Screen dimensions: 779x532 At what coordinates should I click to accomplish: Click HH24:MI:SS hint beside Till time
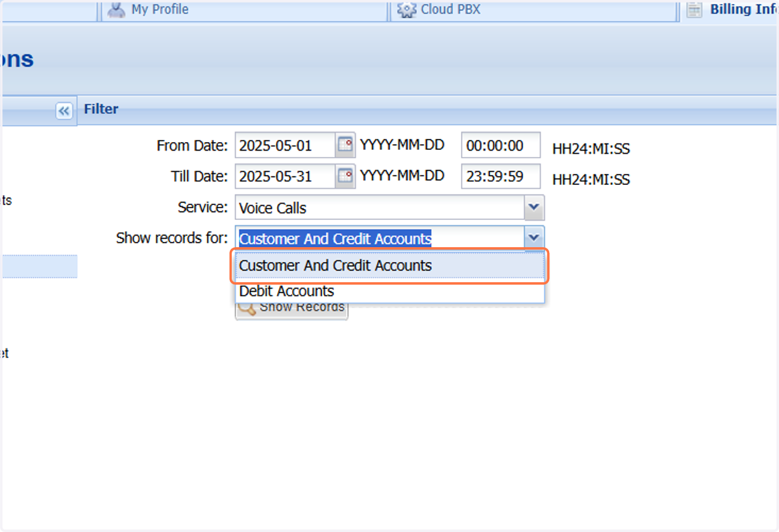591,180
